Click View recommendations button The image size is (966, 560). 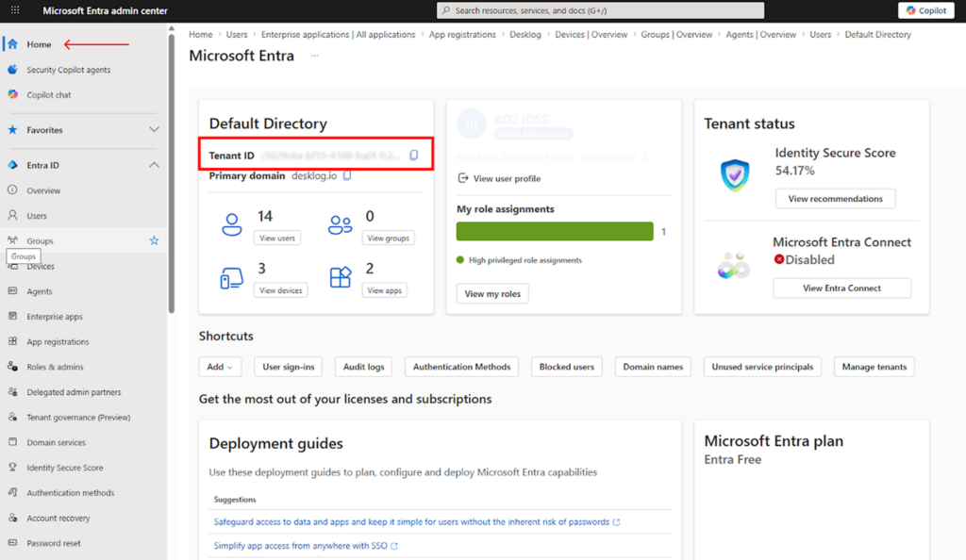(836, 199)
